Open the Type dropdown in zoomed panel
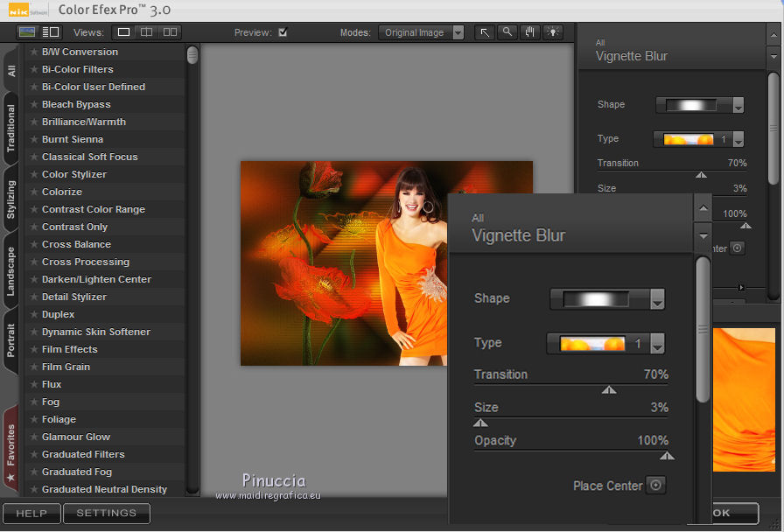Screen dimensions: 784x532 [657, 344]
